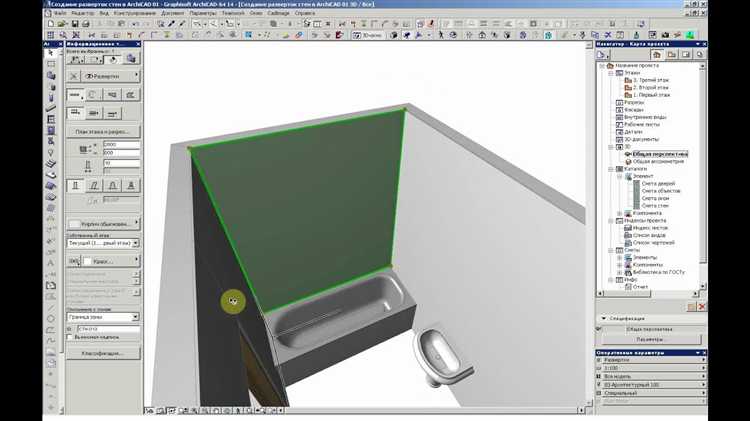Click the wall height input field
Image resolution: width=750 pixels, height=421 pixels.
(121, 144)
